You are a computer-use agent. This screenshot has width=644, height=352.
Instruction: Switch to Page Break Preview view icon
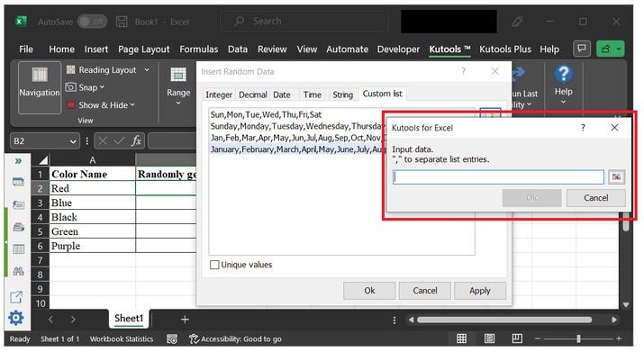pyautogui.click(x=517, y=338)
